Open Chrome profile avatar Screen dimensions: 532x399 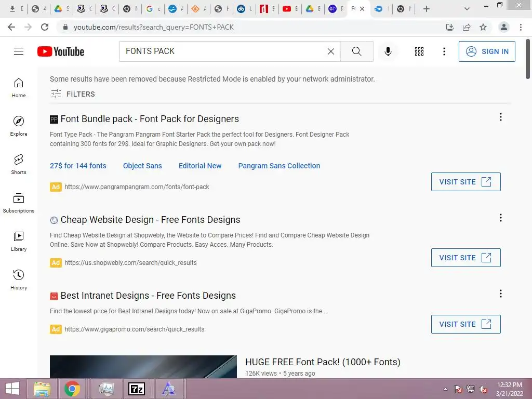(x=504, y=27)
